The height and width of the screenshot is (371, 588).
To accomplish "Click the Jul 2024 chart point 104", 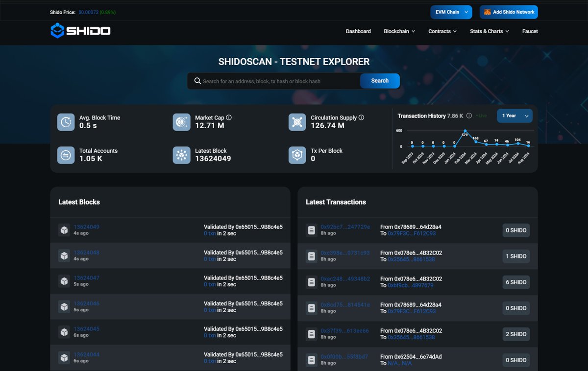I will tap(517, 143).
